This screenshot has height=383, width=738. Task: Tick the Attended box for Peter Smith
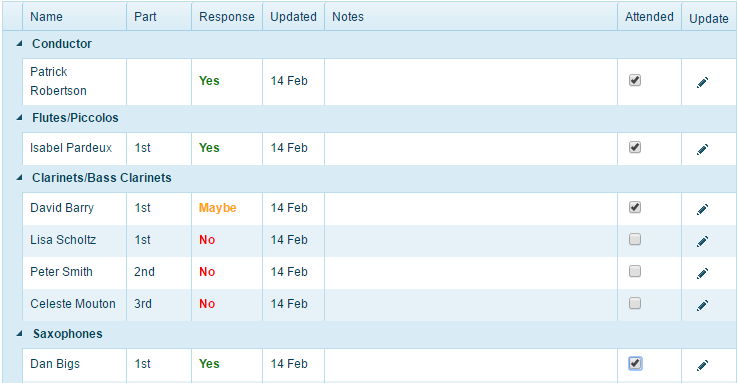tap(635, 271)
